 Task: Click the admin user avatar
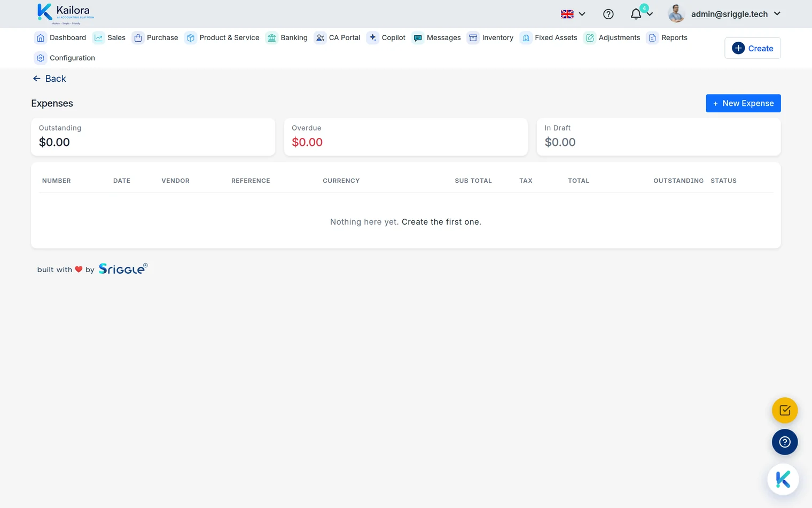676,14
